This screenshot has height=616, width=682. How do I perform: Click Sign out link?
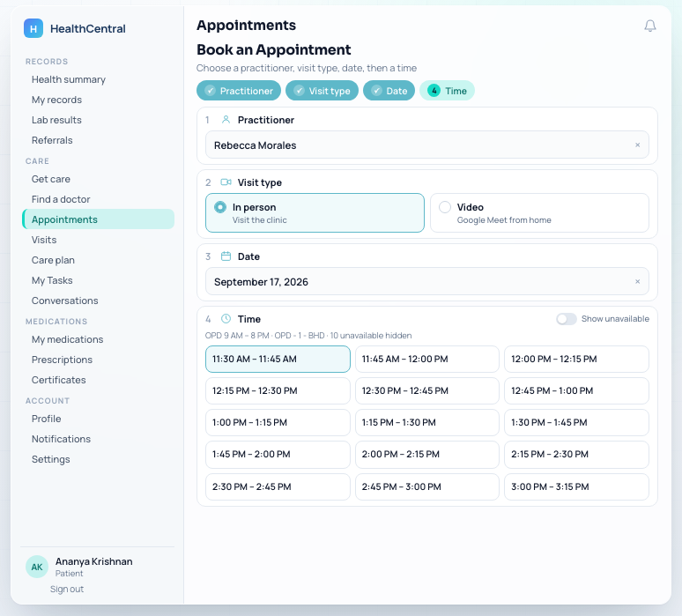pyautogui.click(x=67, y=589)
